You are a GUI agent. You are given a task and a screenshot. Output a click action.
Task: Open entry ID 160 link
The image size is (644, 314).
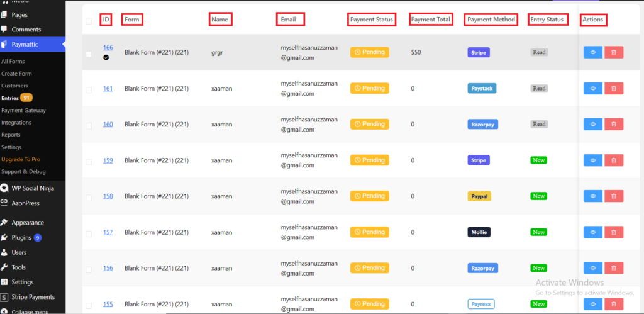[x=108, y=124]
